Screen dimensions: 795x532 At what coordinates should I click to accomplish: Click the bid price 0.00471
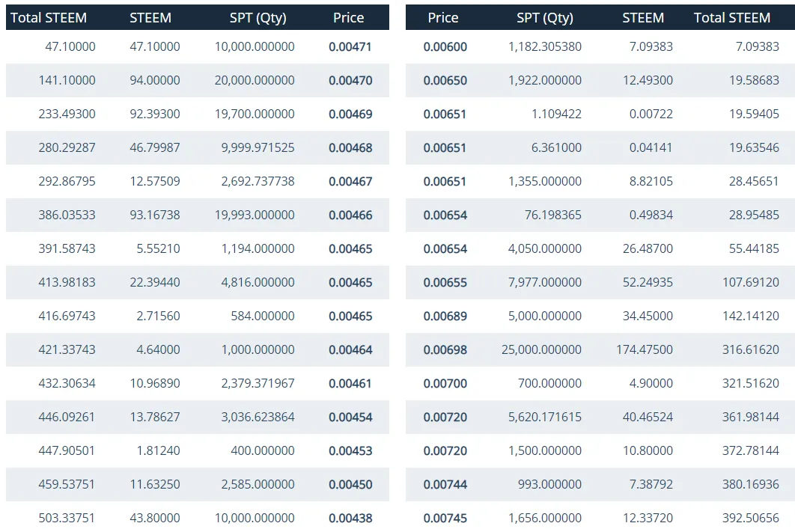coord(350,46)
